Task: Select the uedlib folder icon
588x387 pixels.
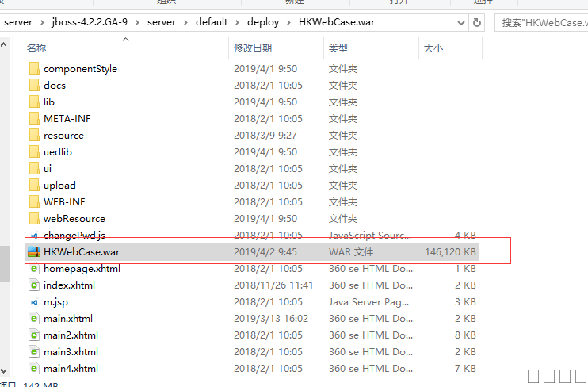Action: tap(34, 151)
